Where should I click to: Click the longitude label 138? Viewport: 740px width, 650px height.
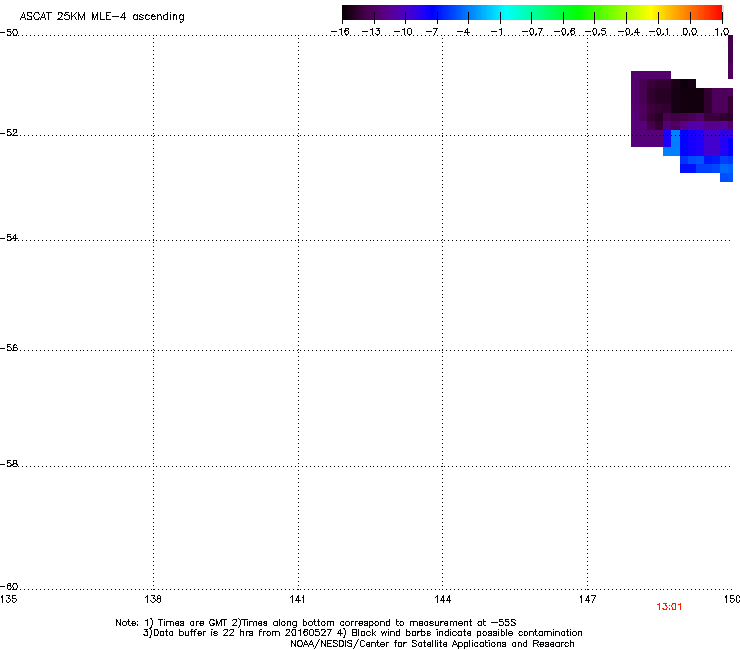tap(153, 599)
